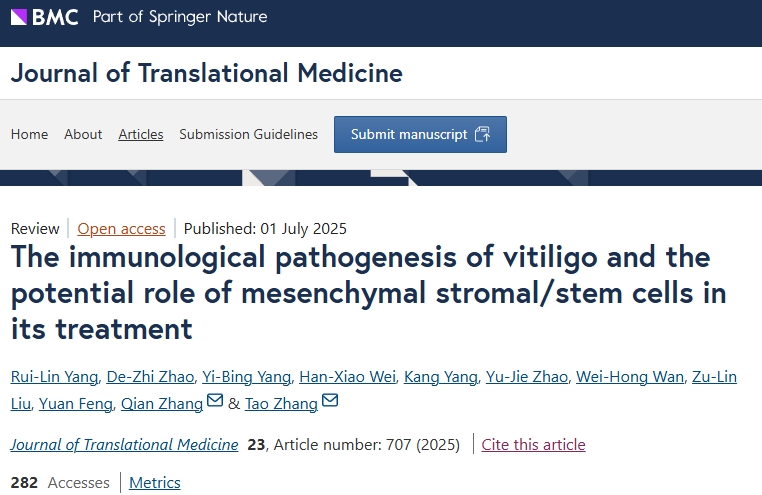This screenshot has width=762, height=495.
Task: Open the Journal of Translational Medicine title
Action: pos(206,73)
